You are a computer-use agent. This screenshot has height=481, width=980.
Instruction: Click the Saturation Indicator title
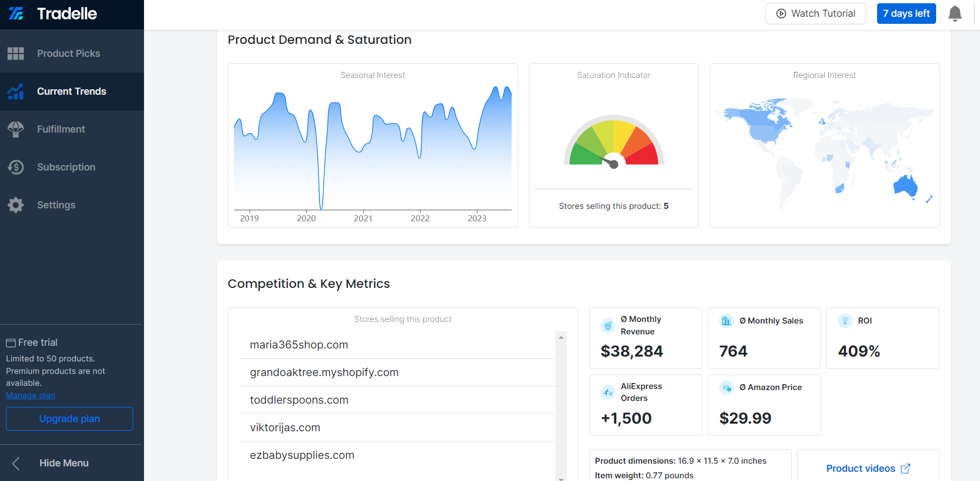(613, 75)
